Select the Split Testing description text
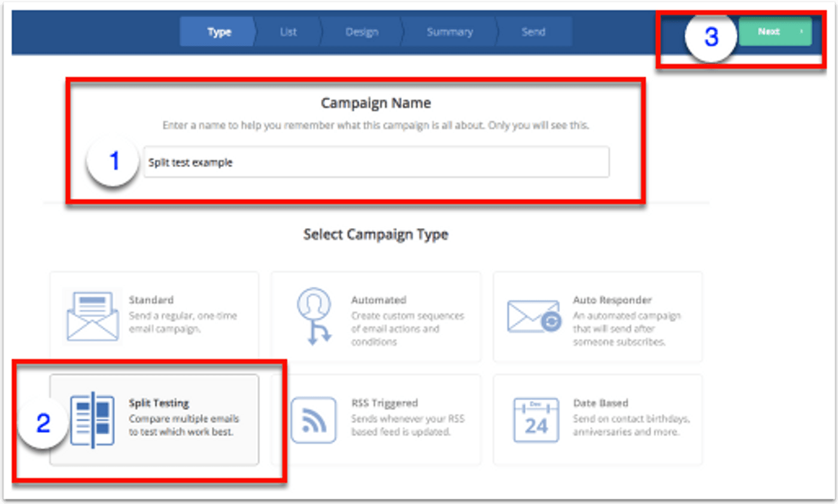The height and width of the screenshot is (504, 838). tap(184, 425)
